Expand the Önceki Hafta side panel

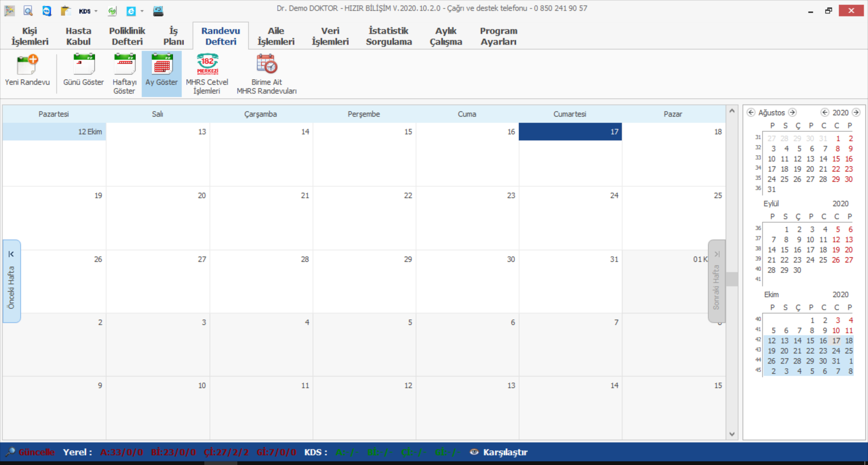coord(11,280)
